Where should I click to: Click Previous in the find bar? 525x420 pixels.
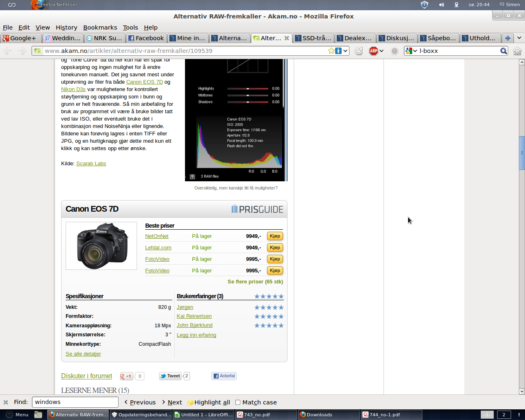(x=140, y=402)
